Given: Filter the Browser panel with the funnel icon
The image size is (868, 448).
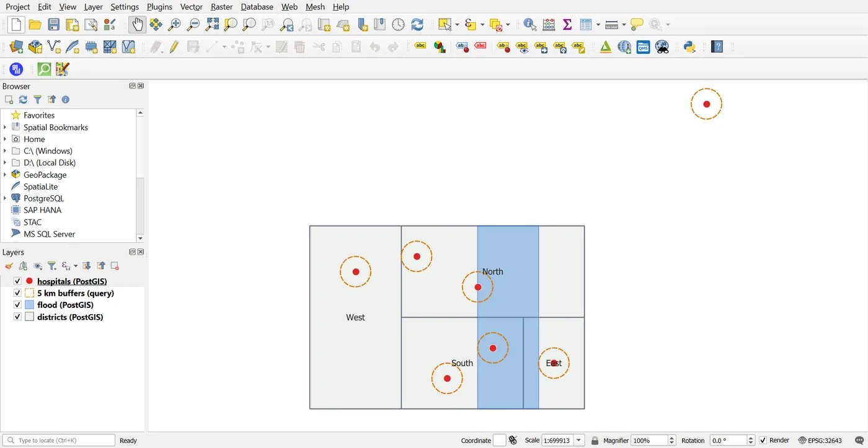Looking at the screenshot, I should click(x=37, y=100).
